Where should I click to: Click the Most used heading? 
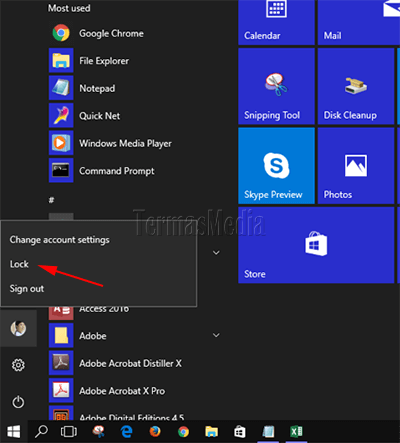click(69, 8)
